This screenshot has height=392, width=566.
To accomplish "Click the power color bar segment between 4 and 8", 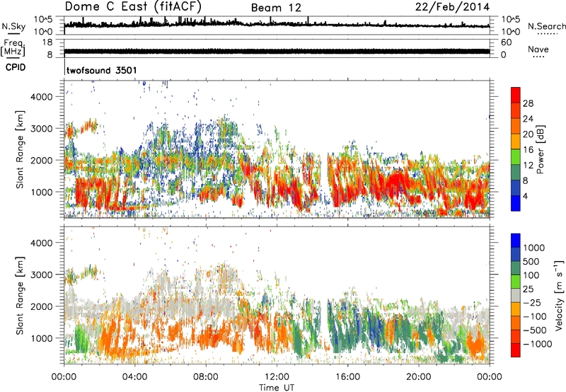I will pos(516,188).
